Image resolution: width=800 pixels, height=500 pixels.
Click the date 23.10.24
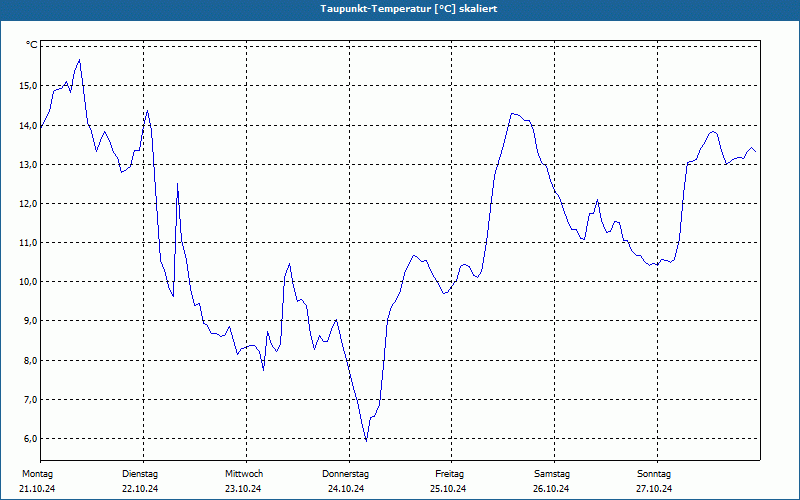tap(243, 489)
